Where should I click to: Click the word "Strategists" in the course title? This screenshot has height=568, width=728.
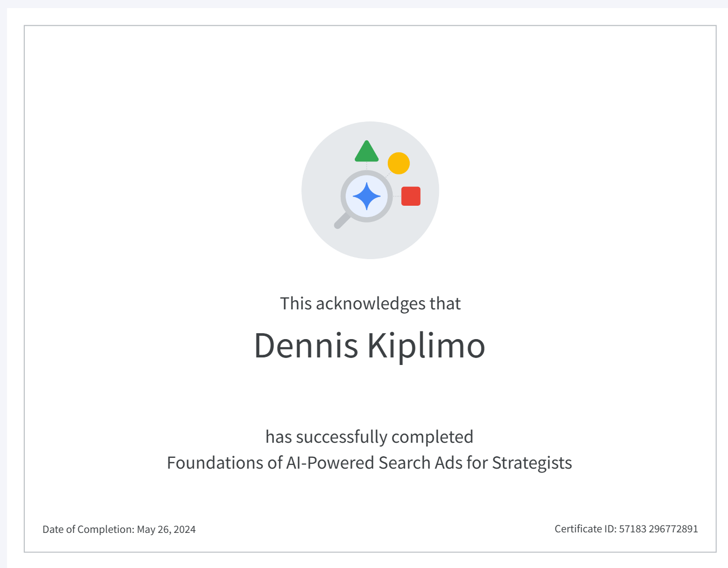pos(532,463)
